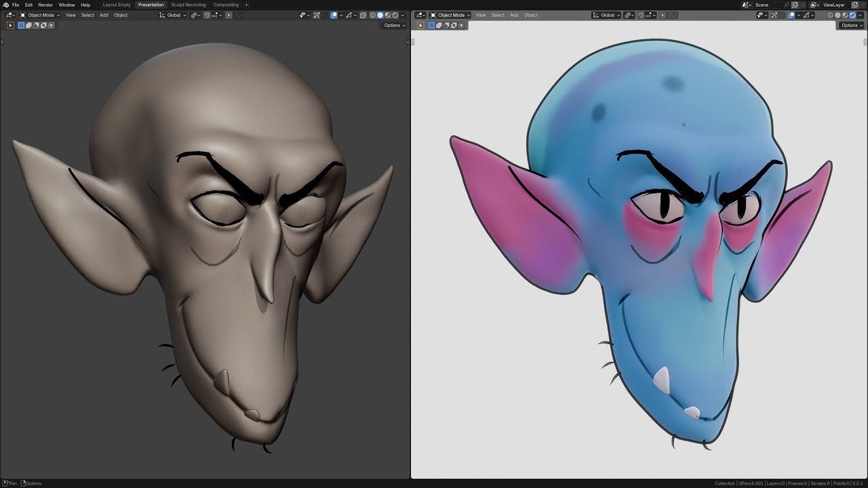868x488 pixels.
Task: Open Add menu in right viewport header
Action: pos(514,15)
